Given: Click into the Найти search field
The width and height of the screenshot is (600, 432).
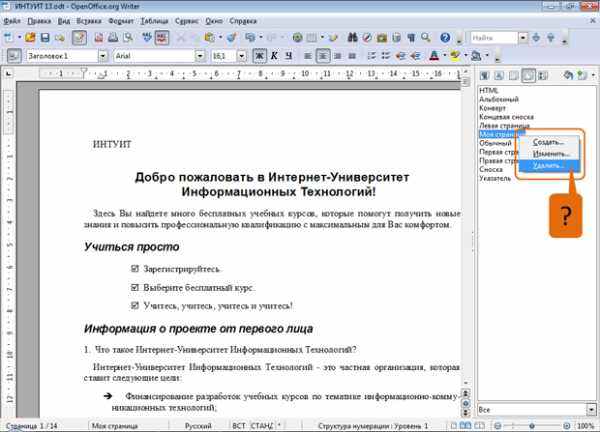Looking at the screenshot, I should pyautogui.click(x=494, y=37).
